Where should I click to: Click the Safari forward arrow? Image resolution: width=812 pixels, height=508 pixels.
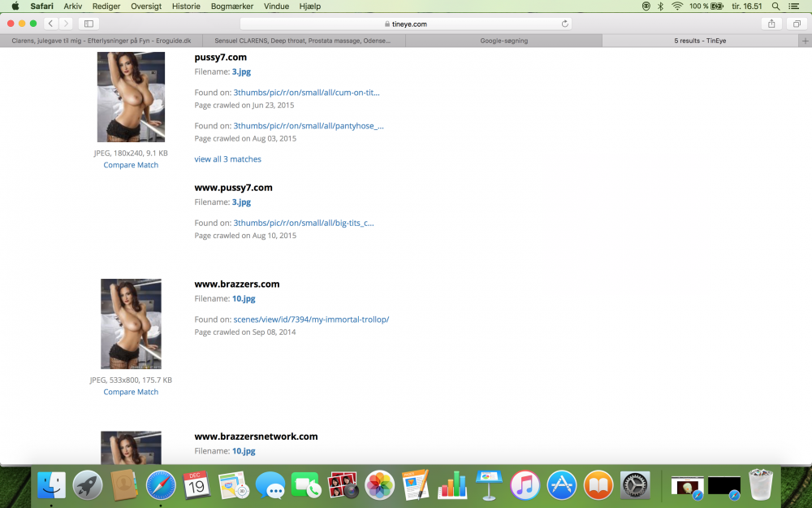66,24
